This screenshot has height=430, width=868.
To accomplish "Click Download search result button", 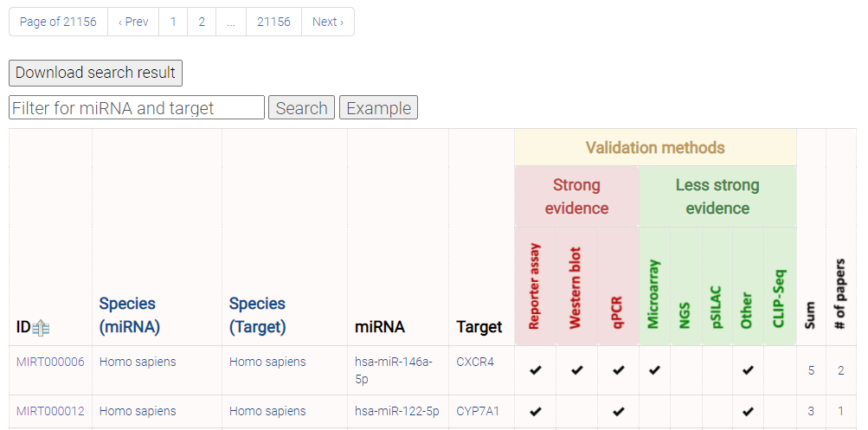I will [x=95, y=73].
